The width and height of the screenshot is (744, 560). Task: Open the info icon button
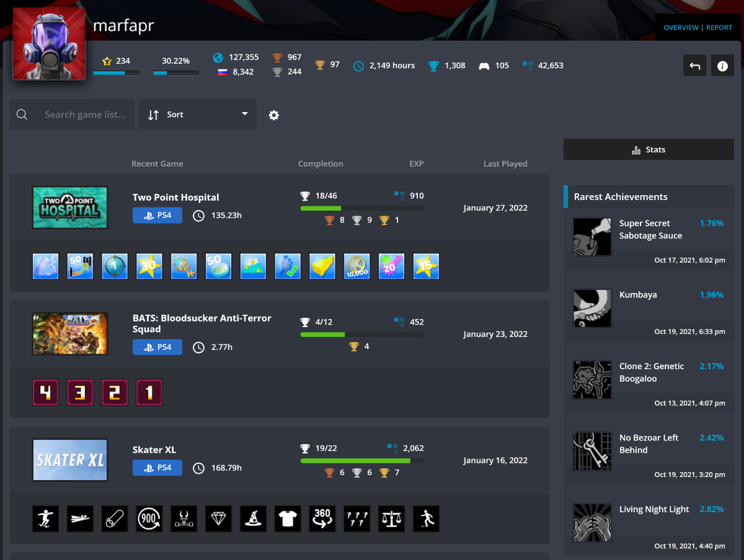(722, 66)
